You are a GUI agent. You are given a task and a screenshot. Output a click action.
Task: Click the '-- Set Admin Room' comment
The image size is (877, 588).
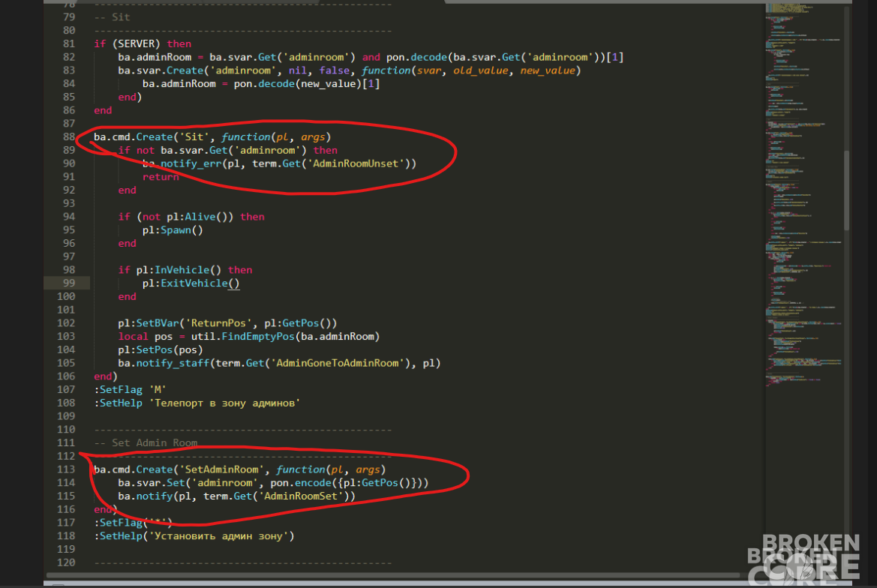(146, 442)
